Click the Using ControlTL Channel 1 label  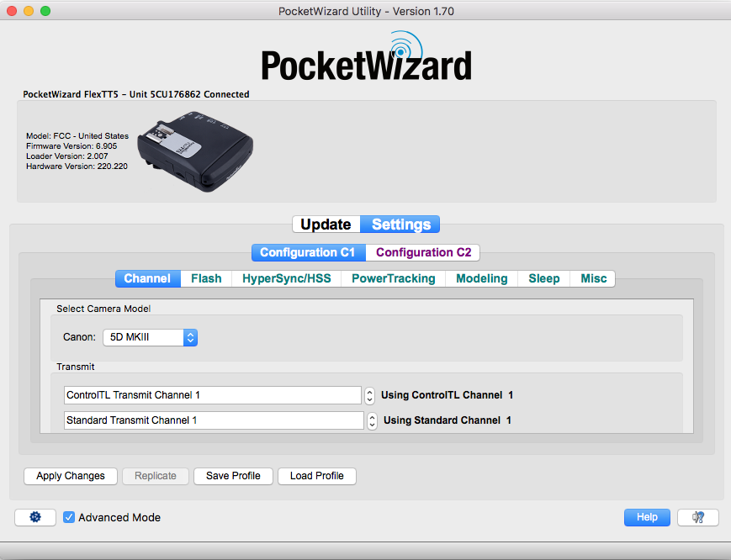coord(447,395)
